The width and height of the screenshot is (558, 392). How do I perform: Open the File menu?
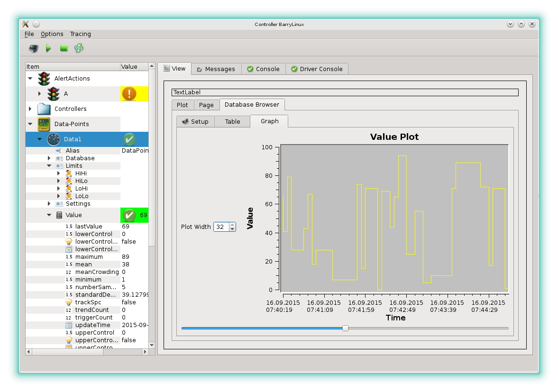29,34
